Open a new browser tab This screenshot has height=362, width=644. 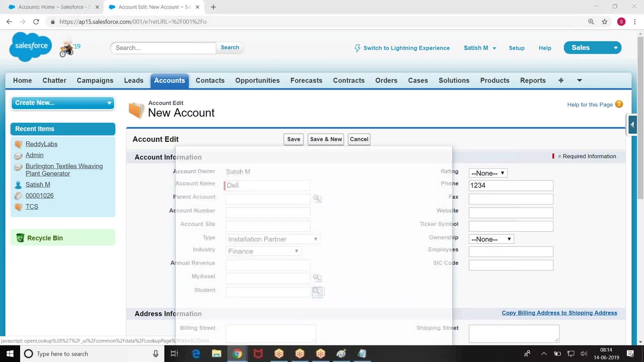213,7
